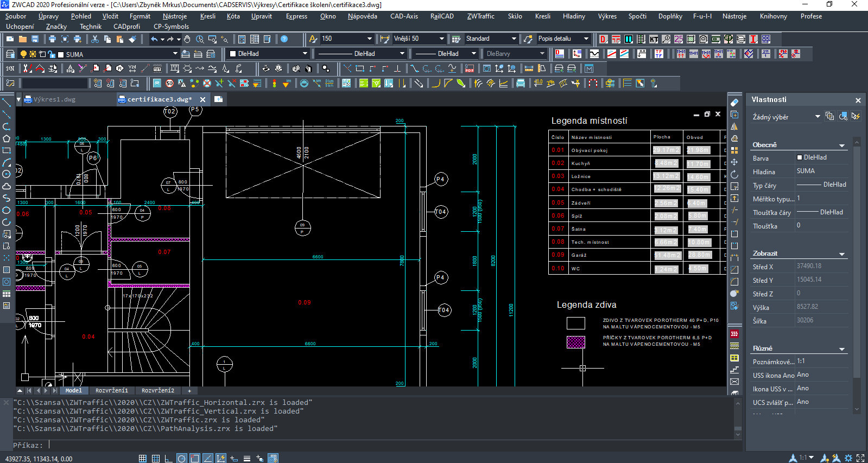Click the Quick Select icon in Vlastnosti panel

pyautogui.click(x=856, y=116)
